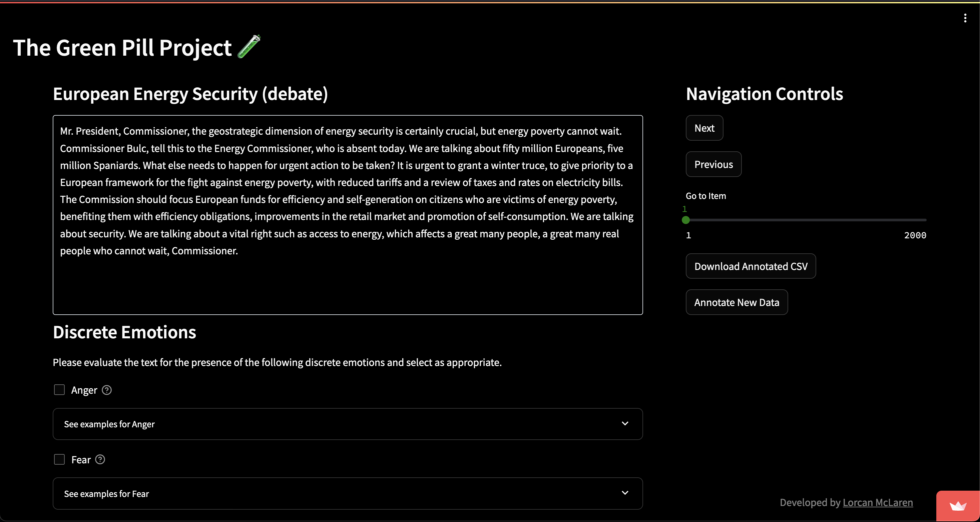This screenshot has height=522, width=980.
Task: Click the Go to Item slider handle
Action: click(686, 220)
